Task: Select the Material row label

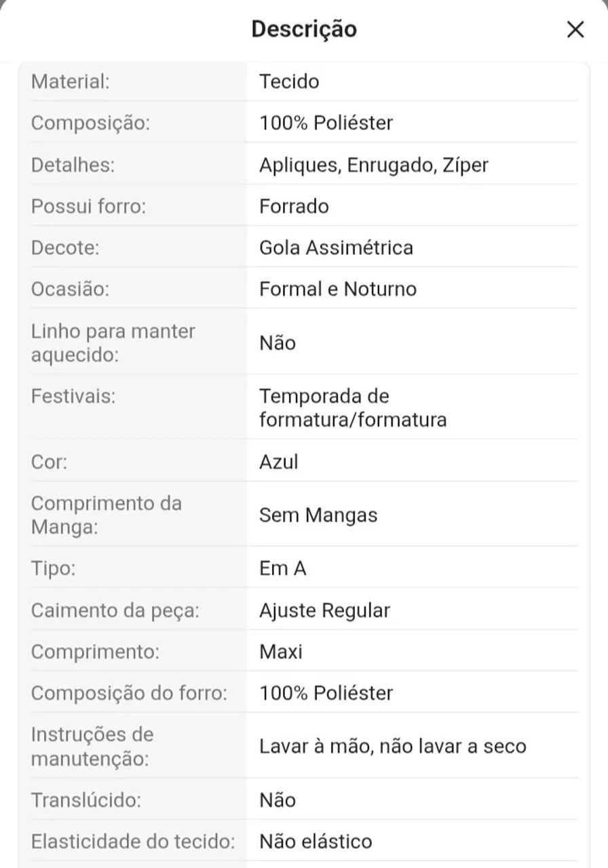Action: [71, 81]
